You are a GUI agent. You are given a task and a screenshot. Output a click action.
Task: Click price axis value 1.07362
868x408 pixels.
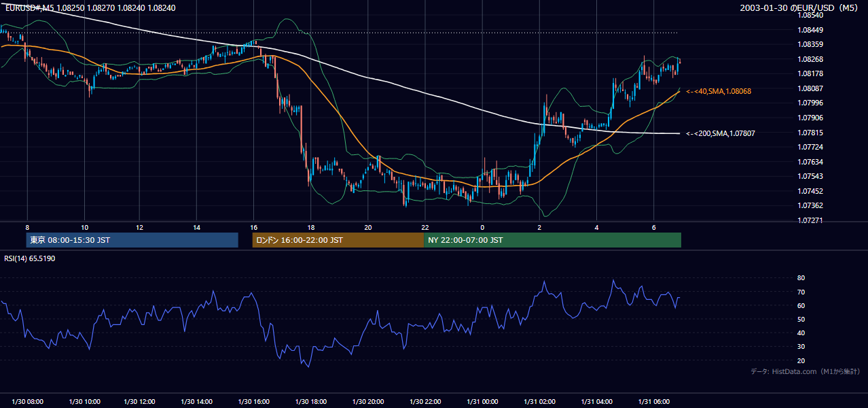(812, 205)
